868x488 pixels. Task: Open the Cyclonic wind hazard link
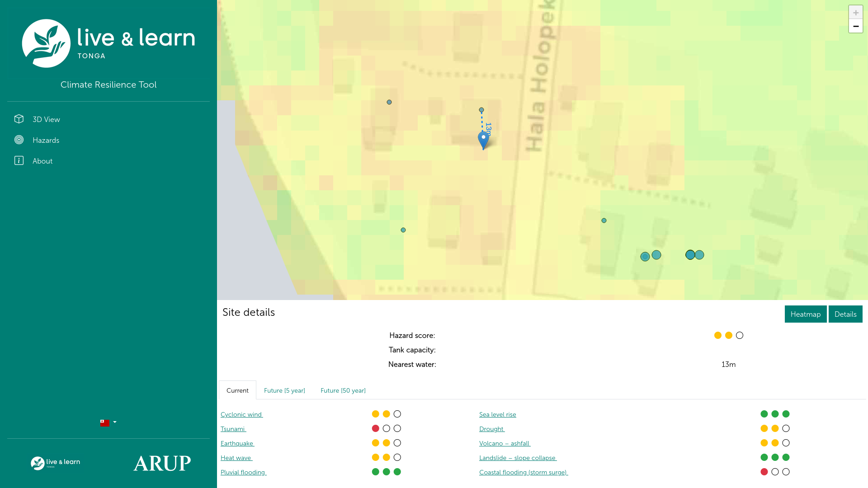point(241,414)
